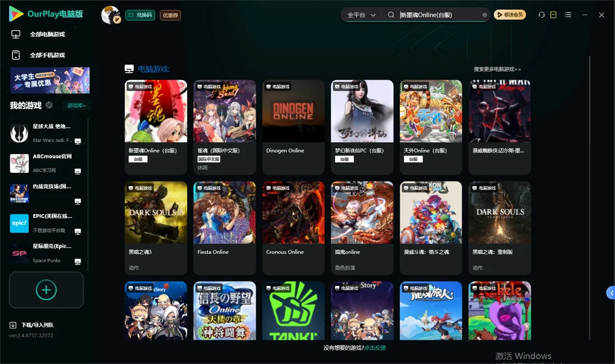Open the Cronous Online game card

(293, 228)
